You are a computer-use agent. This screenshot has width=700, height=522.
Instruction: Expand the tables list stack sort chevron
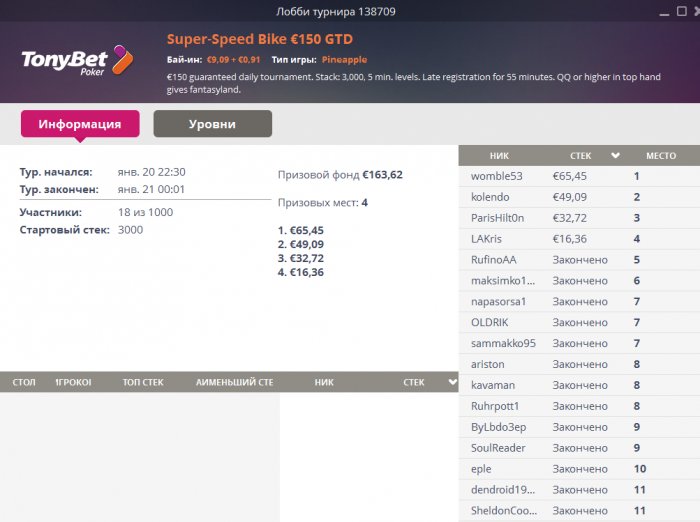453,382
